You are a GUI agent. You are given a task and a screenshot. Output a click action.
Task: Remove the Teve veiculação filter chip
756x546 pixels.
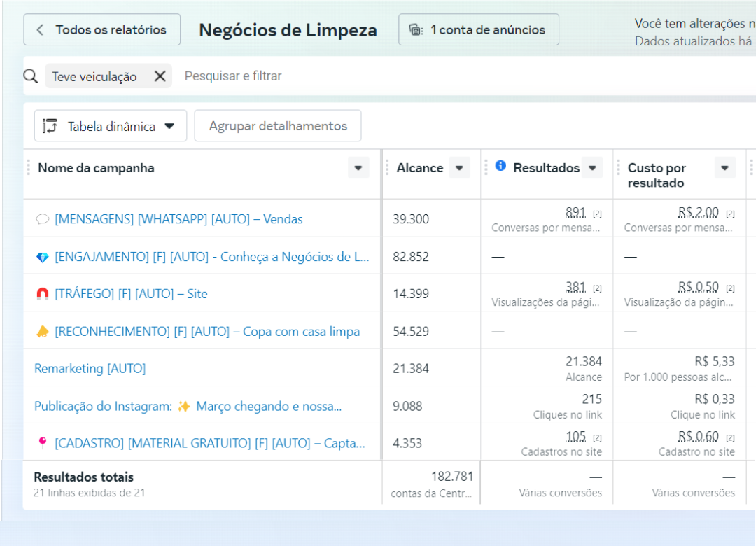[160, 76]
